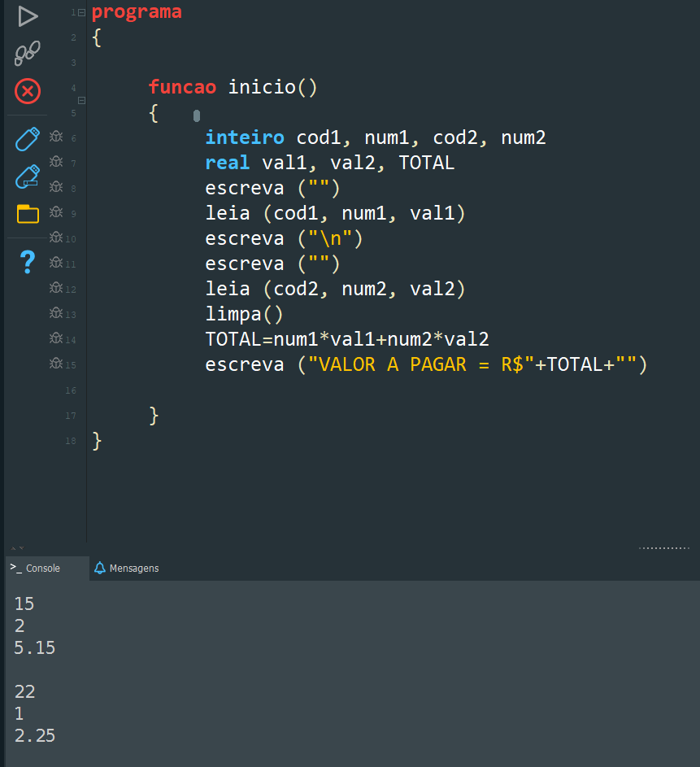Open a file with the yellow folder icon
700x767 pixels.
pyautogui.click(x=28, y=214)
